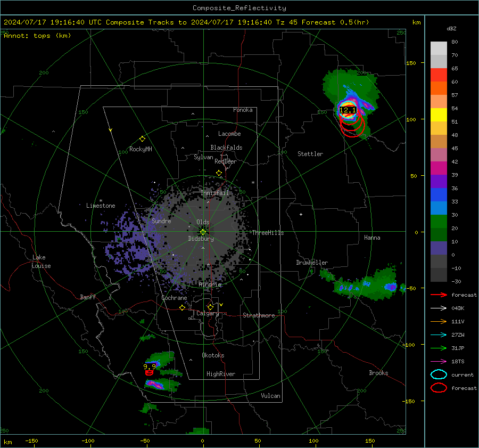Click the green 31JP arrow in legend
This screenshot has width=479, height=448.
(x=439, y=348)
